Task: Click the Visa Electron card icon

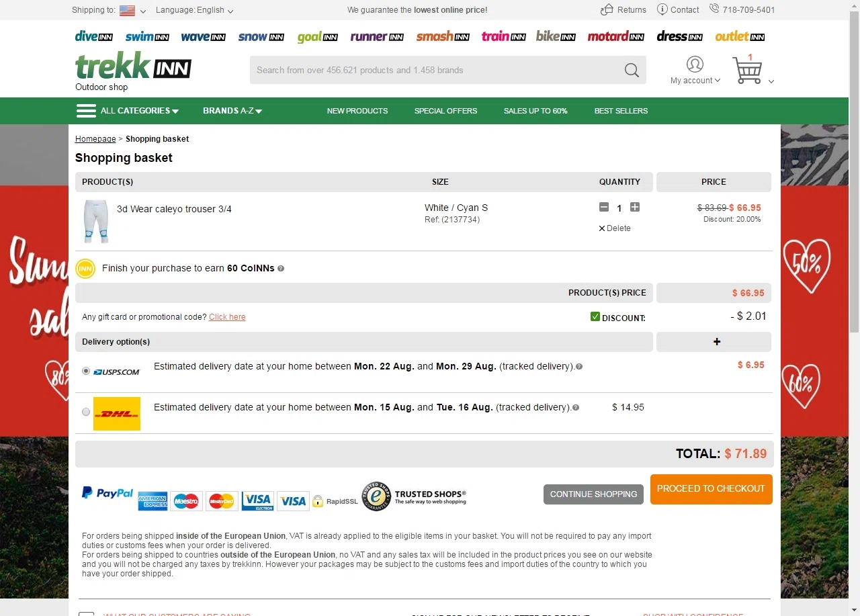Action: [x=257, y=501]
